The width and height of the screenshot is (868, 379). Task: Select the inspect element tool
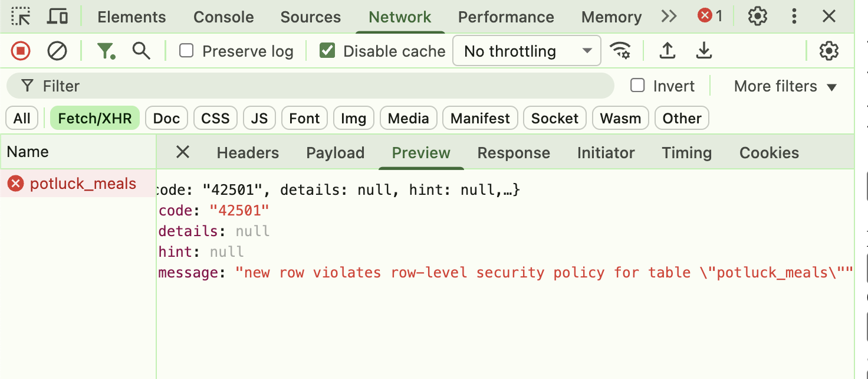[21, 17]
